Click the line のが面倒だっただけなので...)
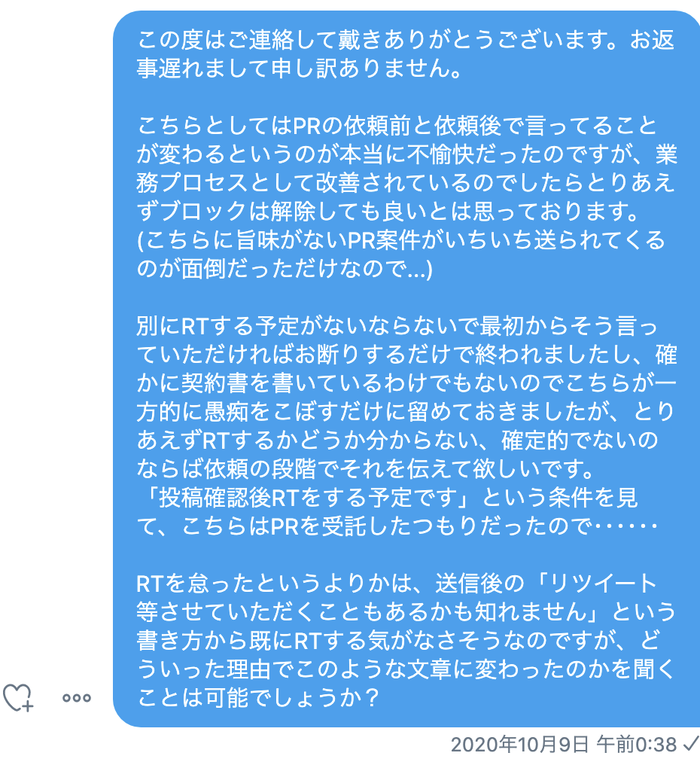 tap(285, 269)
